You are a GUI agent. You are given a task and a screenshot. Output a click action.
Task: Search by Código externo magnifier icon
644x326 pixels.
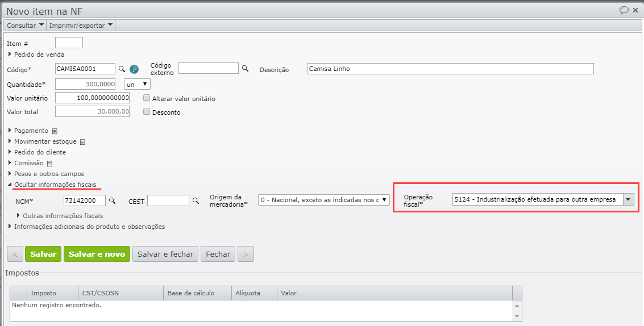click(x=245, y=69)
